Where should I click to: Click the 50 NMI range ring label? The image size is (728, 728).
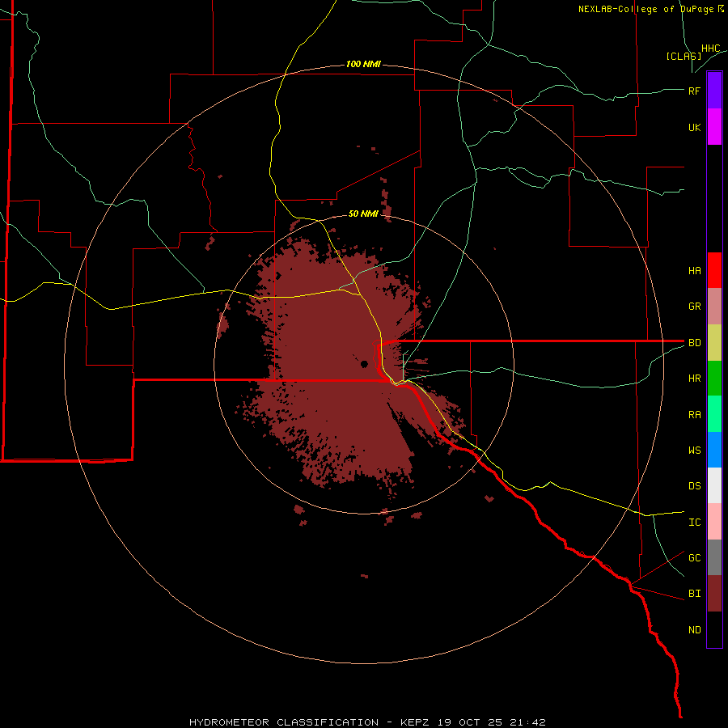click(x=363, y=214)
